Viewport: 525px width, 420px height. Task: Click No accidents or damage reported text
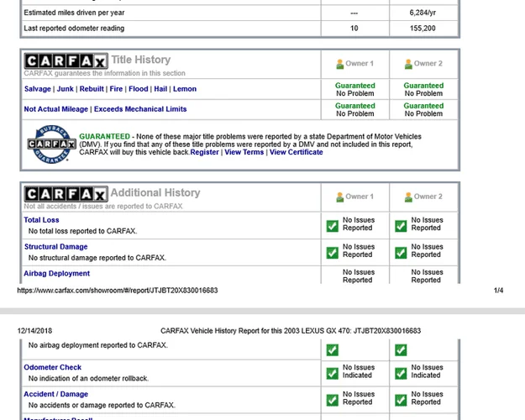click(102, 405)
